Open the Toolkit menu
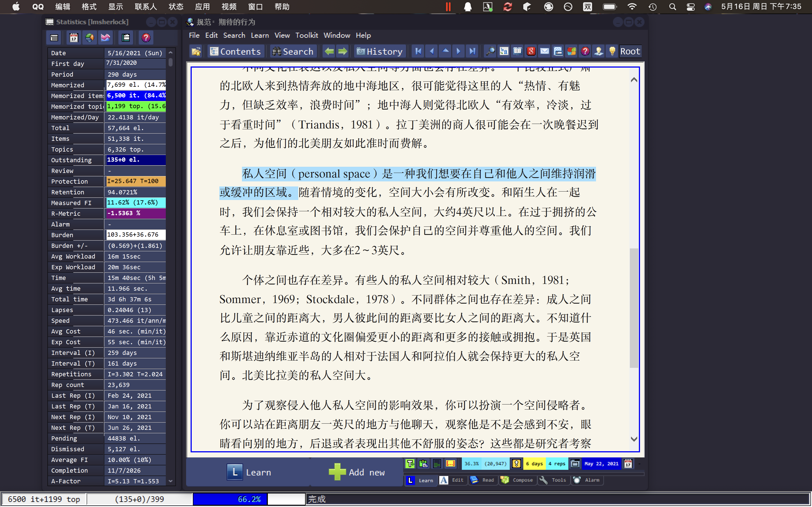 pyautogui.click(x=306, y=35)
